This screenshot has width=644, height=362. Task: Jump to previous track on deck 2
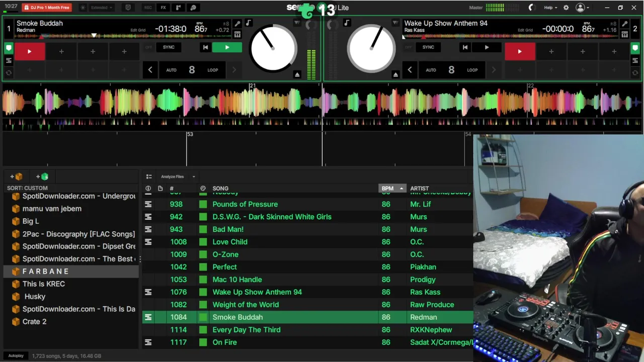tap(465, 47)
